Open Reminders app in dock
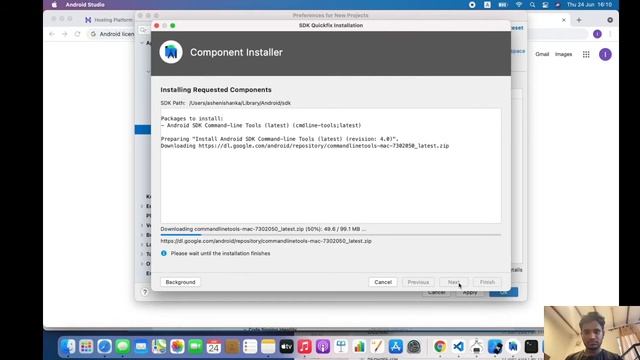The width and height of the screenshot is (640, 360). point(250,347)
